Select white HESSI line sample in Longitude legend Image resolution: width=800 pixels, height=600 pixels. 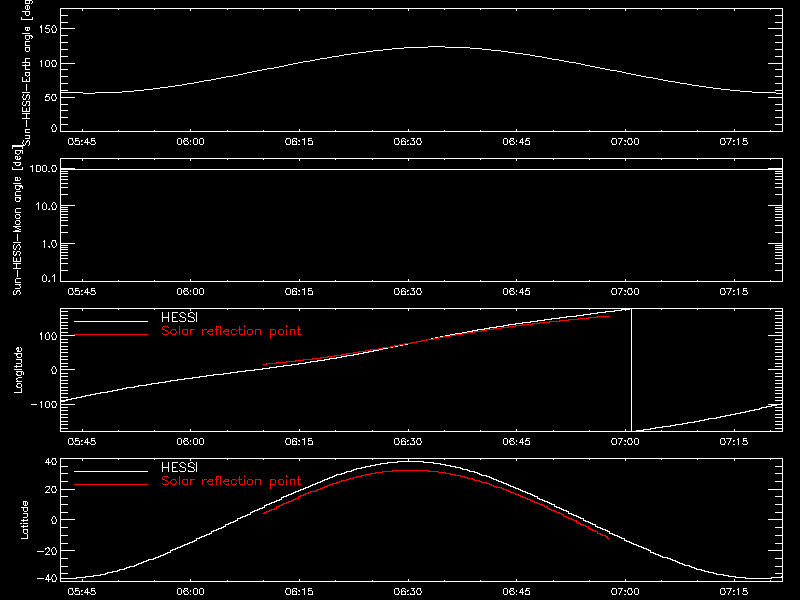pos(111,321)
